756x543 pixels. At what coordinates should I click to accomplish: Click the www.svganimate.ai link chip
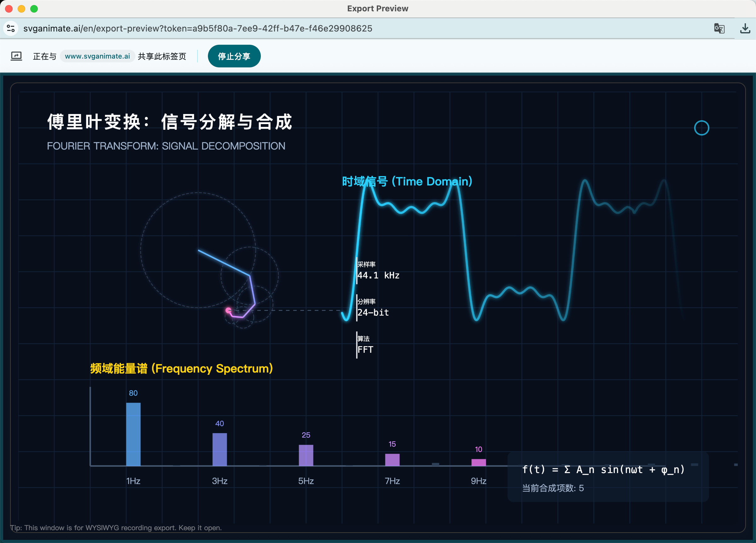click(x=97, y=56)
